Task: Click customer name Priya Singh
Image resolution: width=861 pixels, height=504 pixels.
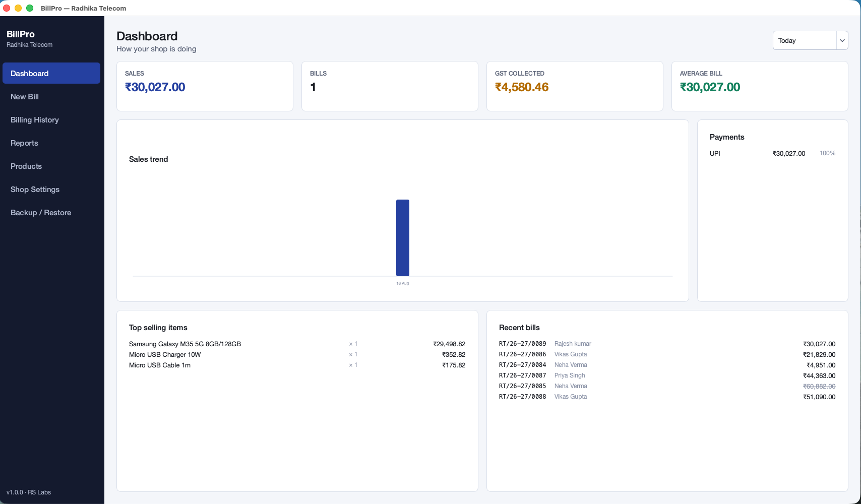Action: point(570,375)
